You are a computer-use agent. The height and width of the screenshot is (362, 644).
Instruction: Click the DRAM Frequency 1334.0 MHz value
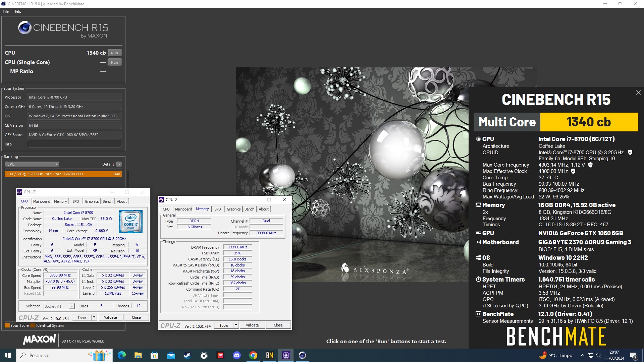click(x=237, y=247)
